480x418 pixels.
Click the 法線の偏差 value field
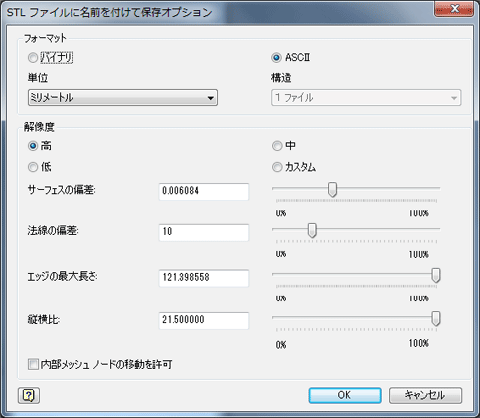[x=204, y=232]
